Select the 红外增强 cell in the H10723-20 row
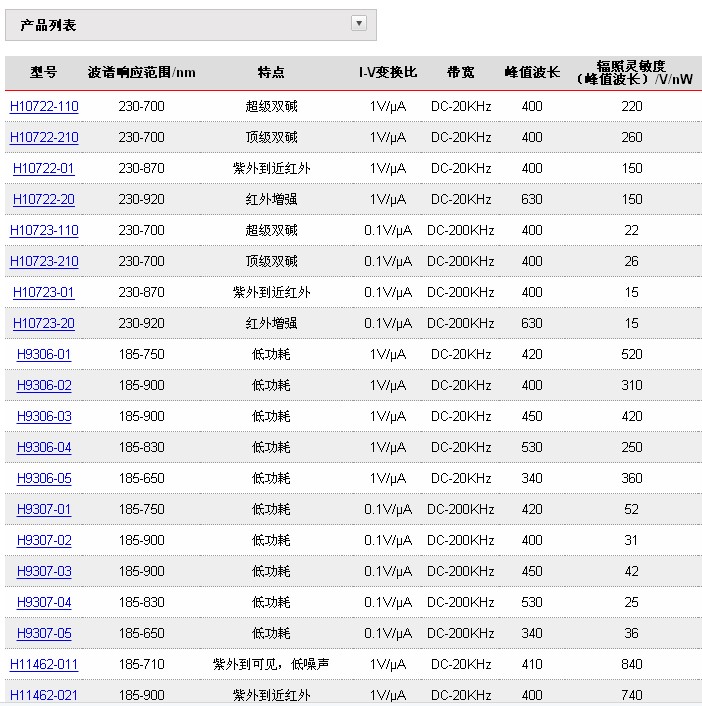 (x=271, y=323)
